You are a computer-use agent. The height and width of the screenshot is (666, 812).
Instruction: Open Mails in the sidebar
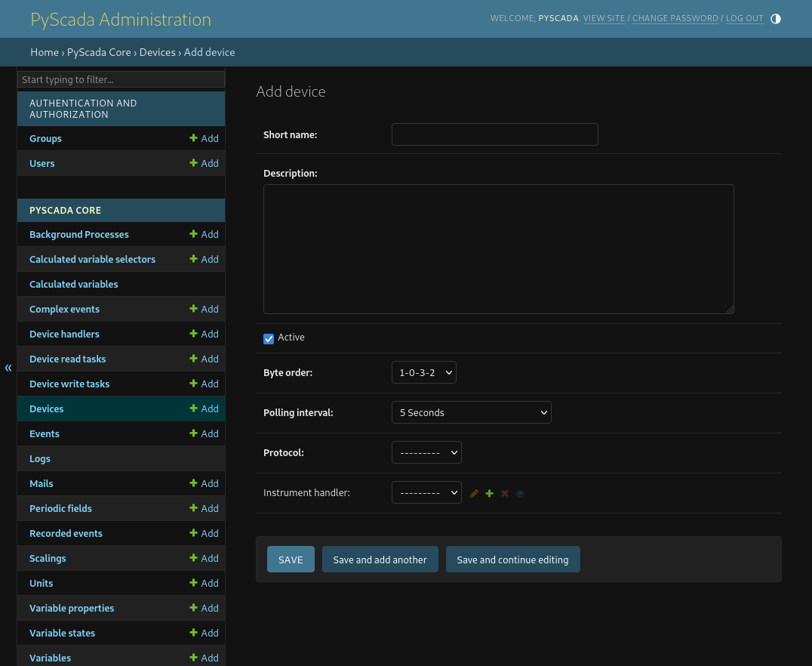42,483
